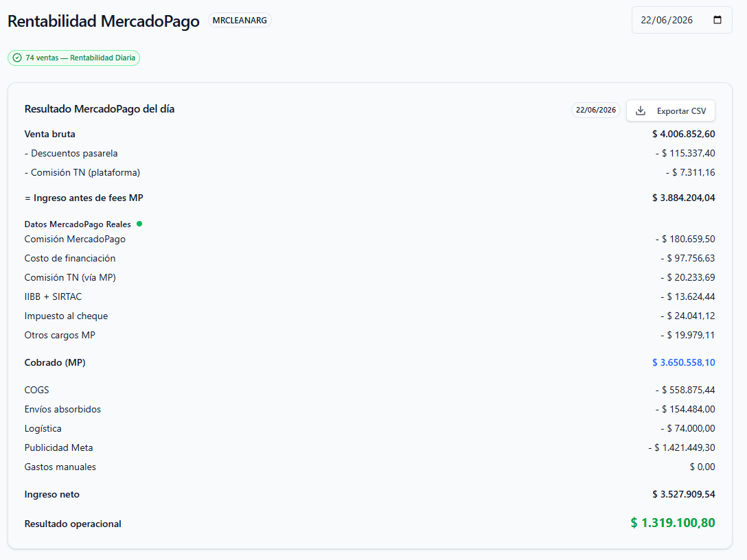Click the $ 3.527.909,54 net income value
747x560 pixels.
pos(684,495)
